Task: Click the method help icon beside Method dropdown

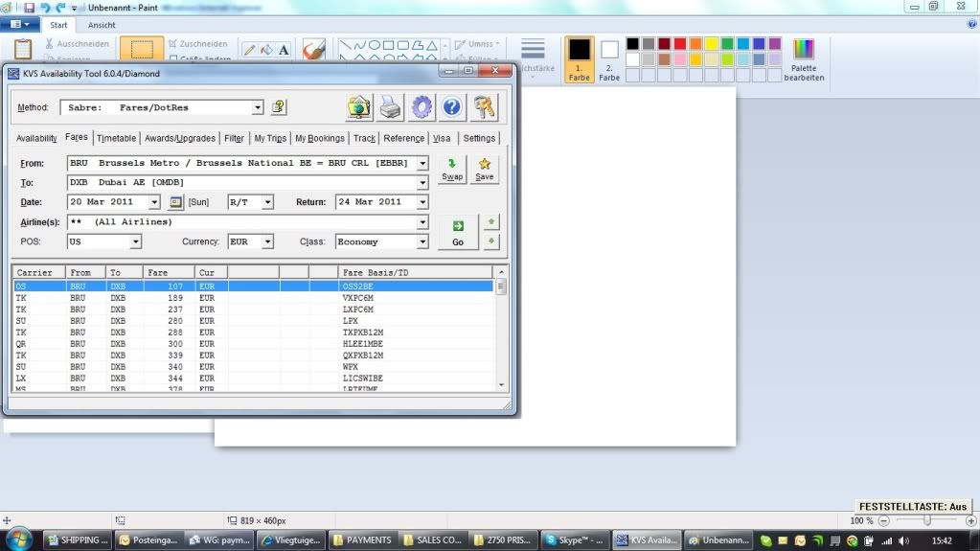Action: tap(279, 107)
